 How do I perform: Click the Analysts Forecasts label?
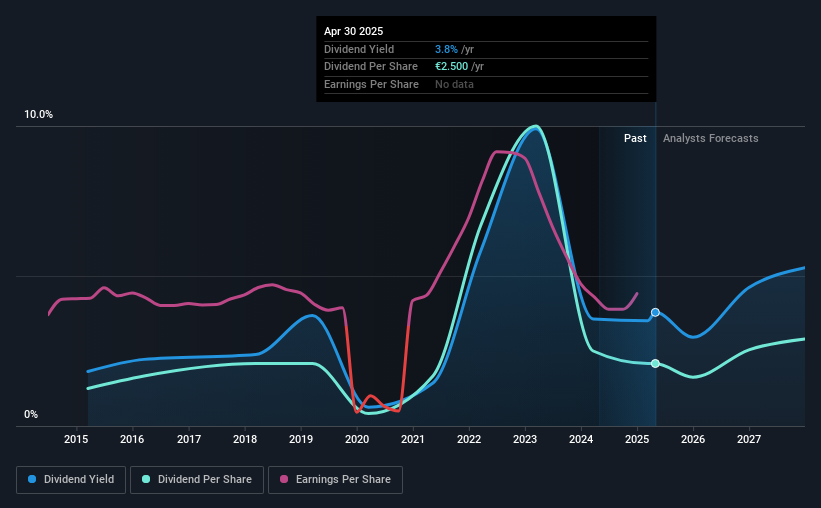pos(711,138)
